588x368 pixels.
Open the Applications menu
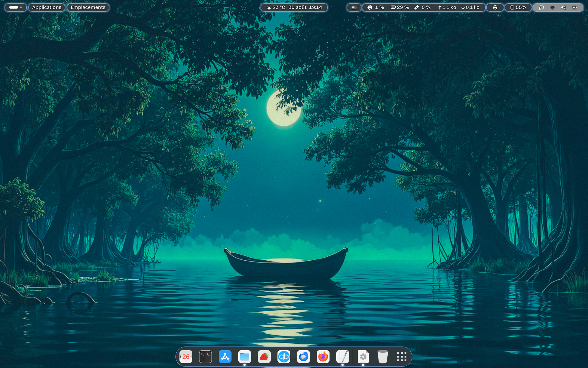[x=47, y=7]
